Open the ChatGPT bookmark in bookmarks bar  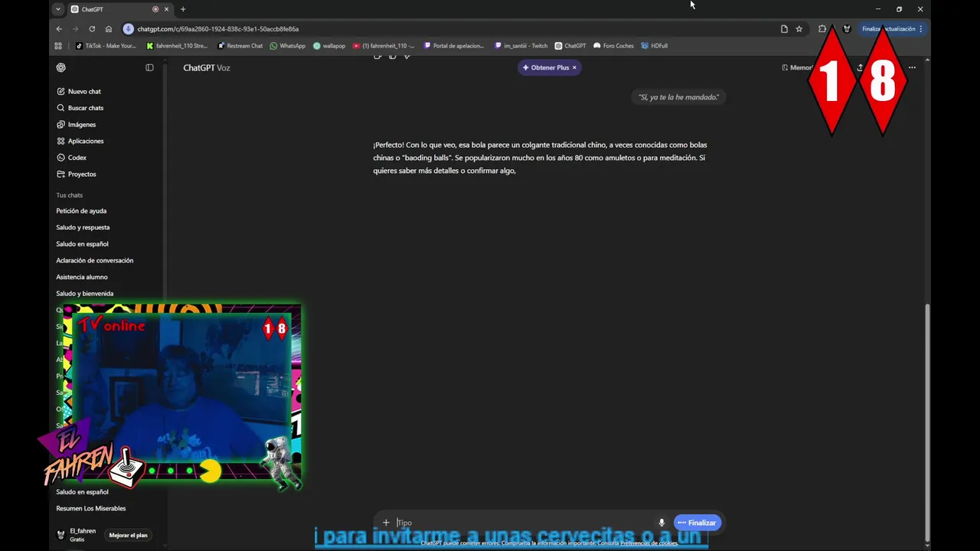[570, 46]
